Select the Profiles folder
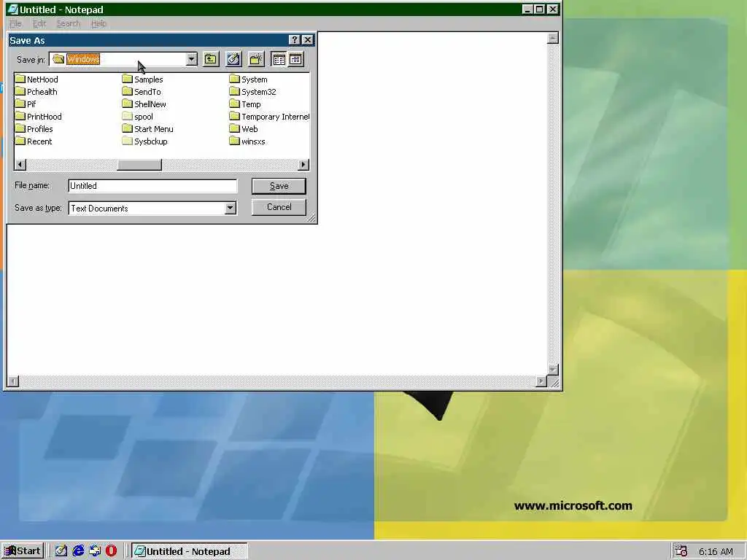The width and height of the screenshot is (747, 560). (x=34, y=128)
